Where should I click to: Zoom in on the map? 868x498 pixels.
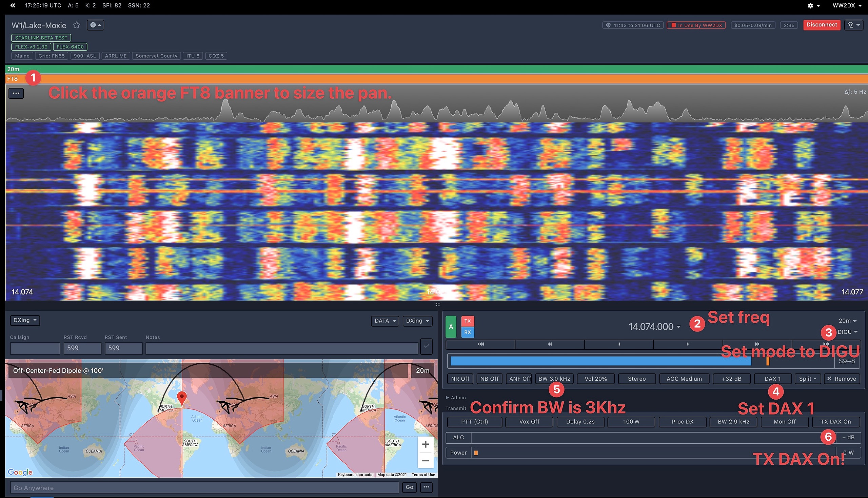[425, 444]
